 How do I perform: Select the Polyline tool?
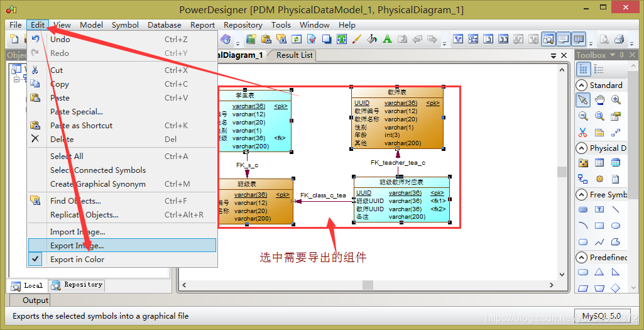click(x=599, y=241)
